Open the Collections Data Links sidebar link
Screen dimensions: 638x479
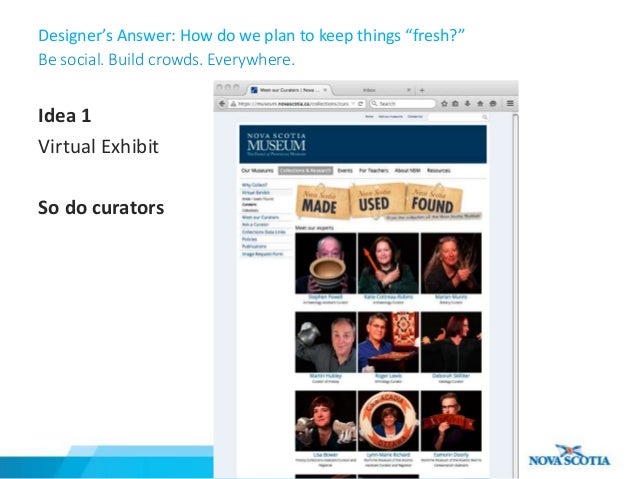[x=264, y=232]
